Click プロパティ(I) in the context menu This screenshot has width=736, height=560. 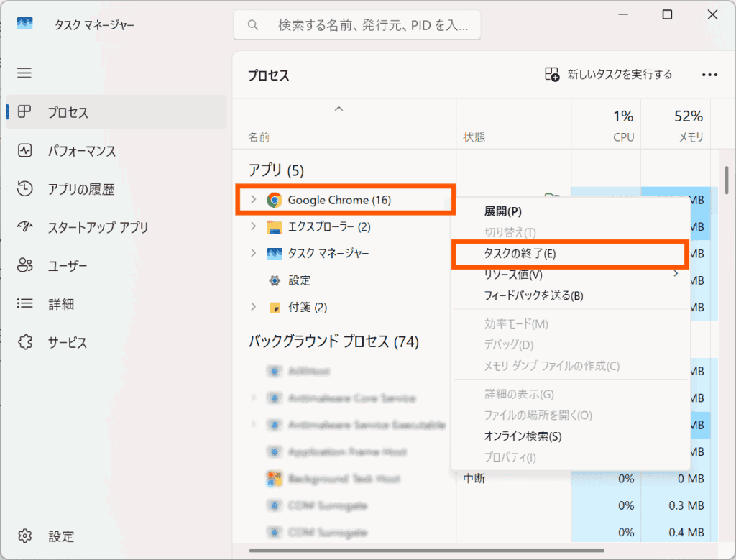(510, 458)
